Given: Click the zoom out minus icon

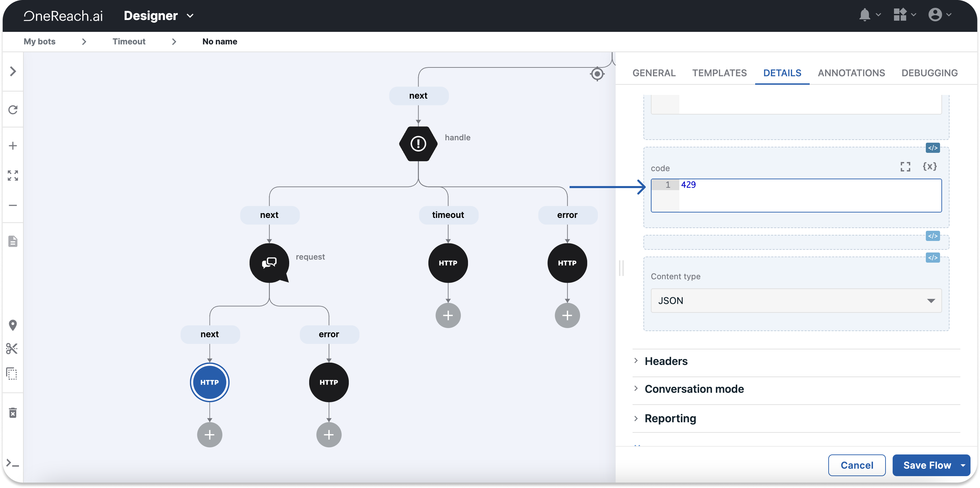Looking at the screenshot, I should pyautogui.click(x=13, y=205).
